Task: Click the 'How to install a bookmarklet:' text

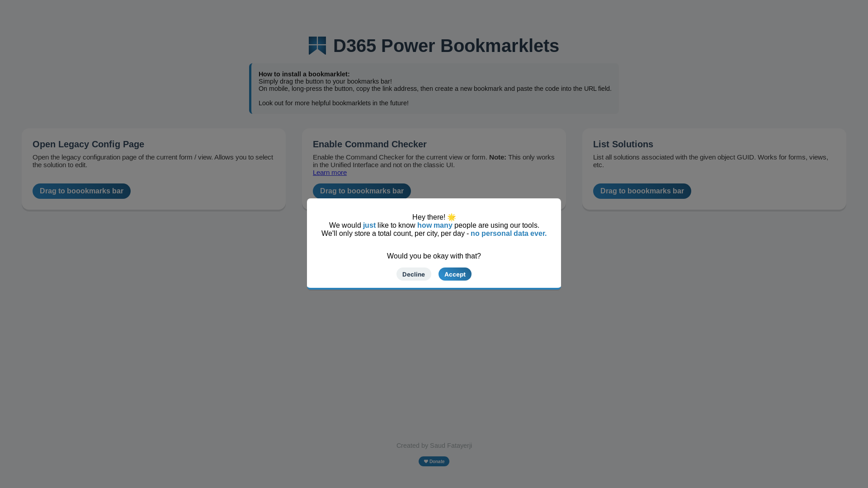Action: pos(304,74)
